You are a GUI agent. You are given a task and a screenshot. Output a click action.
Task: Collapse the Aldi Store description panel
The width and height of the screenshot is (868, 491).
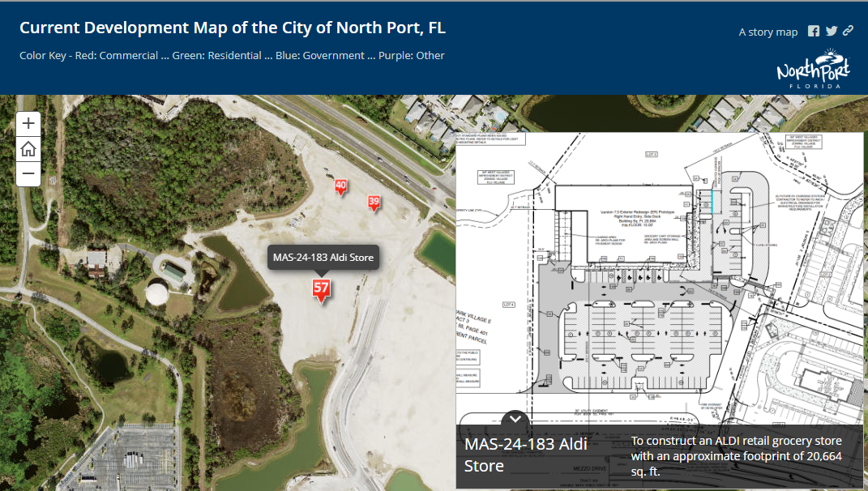515,420
